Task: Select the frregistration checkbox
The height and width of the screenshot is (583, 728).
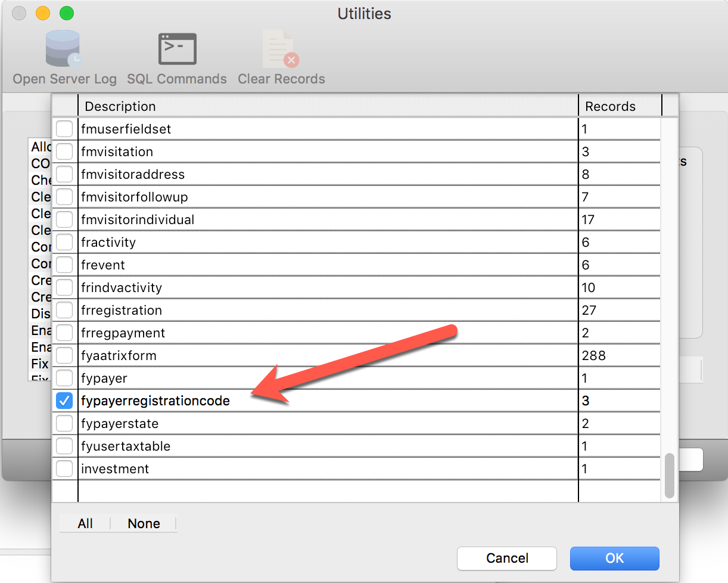Action: pos(64,311)
